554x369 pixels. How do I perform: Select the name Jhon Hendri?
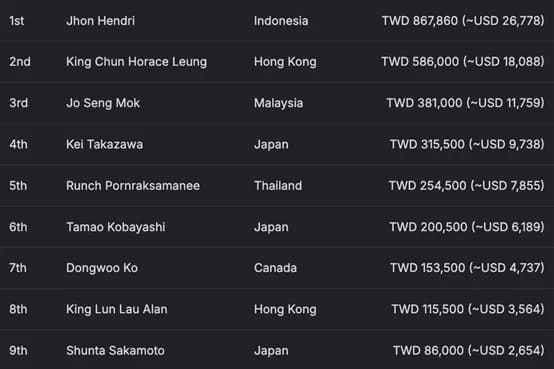(x=100, y=20)
